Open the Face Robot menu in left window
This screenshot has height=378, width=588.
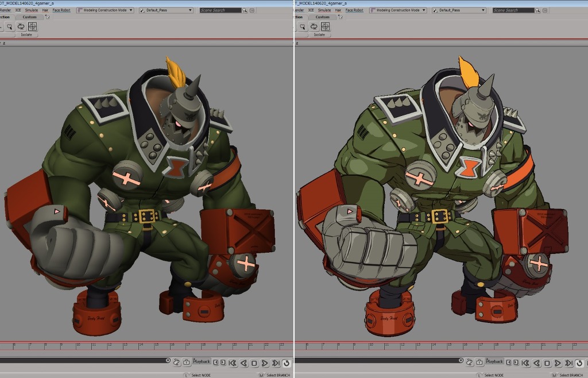(x=62, y=10)
